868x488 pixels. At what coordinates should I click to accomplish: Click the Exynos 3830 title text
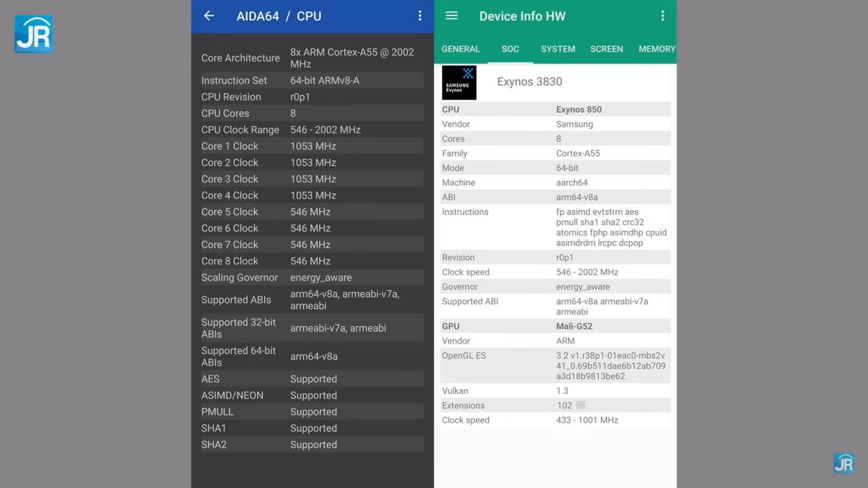(530, 82)
